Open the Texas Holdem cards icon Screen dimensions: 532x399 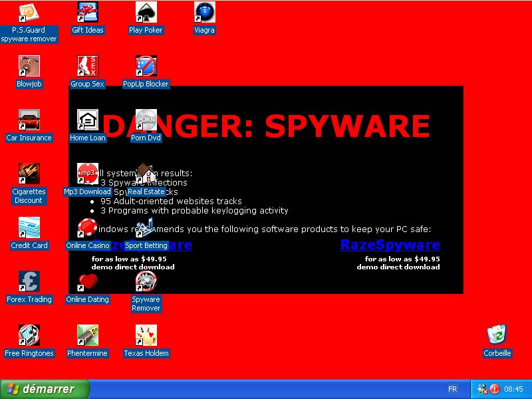(146, 335)
